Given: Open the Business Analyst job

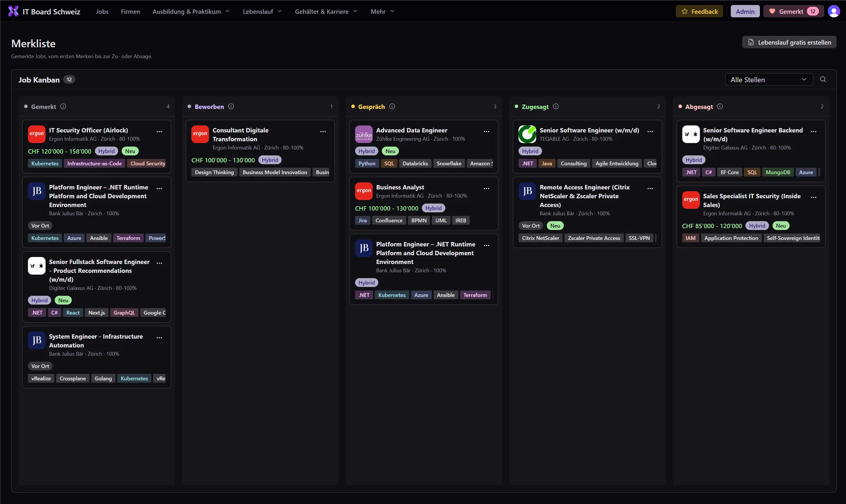Looking at the screenshot, I should coord(400,187).
